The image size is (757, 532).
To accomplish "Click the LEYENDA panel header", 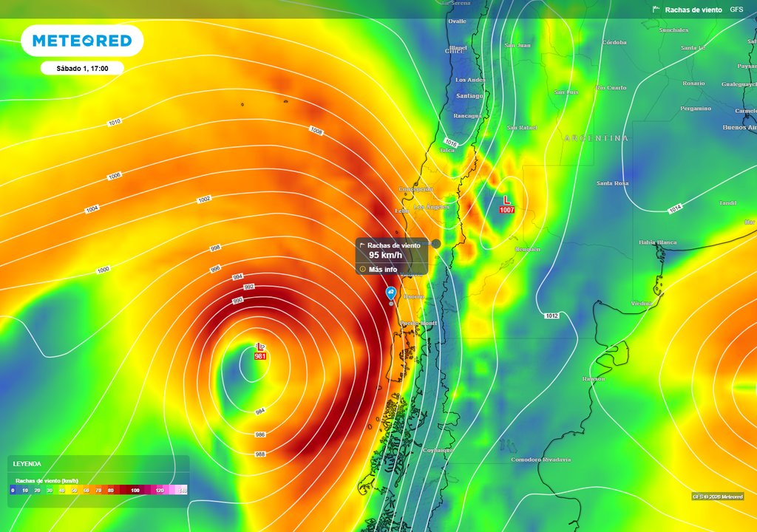I will click(27, 464).
